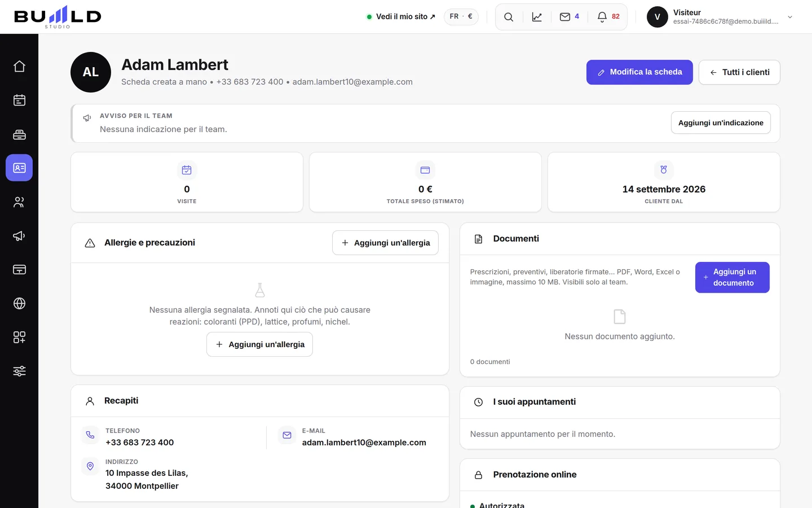
Task: Click the clock icon beside I suoi appuntamenti
Action: [478, 402]
